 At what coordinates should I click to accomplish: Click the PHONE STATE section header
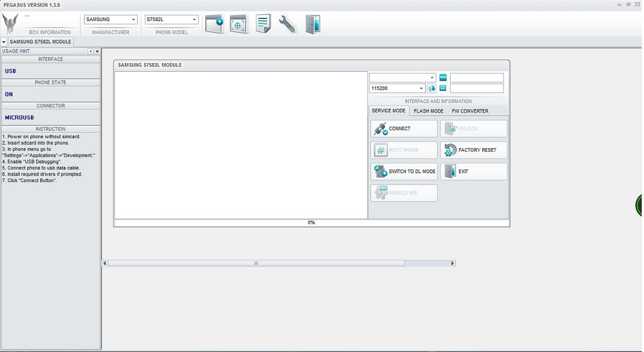tap(51, 82)
